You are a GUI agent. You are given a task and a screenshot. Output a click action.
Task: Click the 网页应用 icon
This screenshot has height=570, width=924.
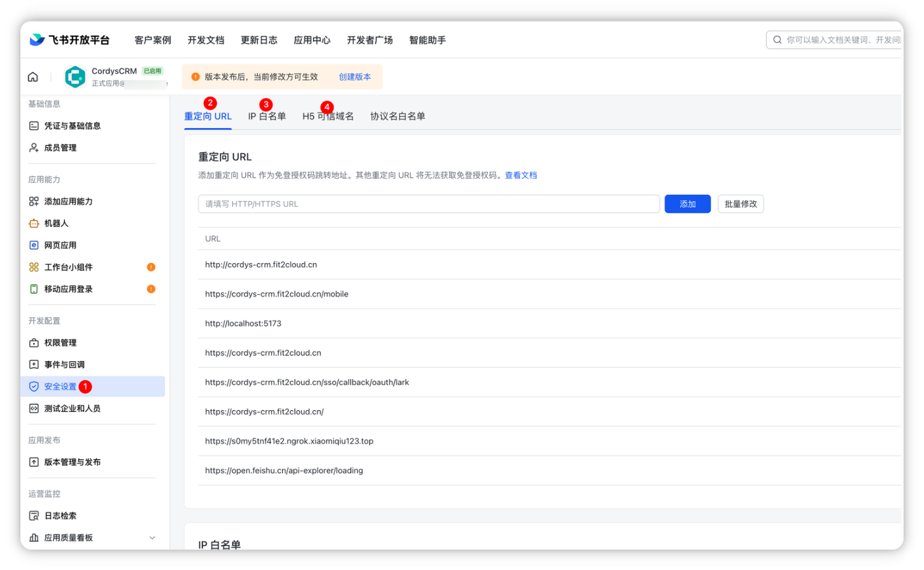(34, 245)
